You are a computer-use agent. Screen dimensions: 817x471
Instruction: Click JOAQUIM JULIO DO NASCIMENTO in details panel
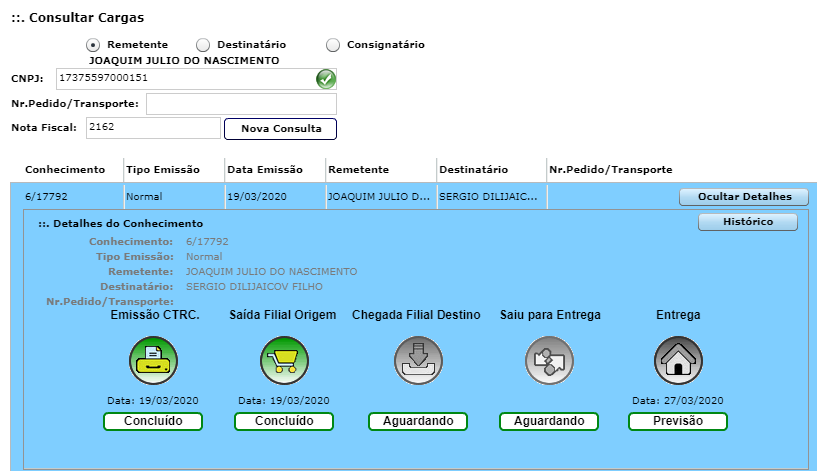pyautogui.click(x=271, y=271)
